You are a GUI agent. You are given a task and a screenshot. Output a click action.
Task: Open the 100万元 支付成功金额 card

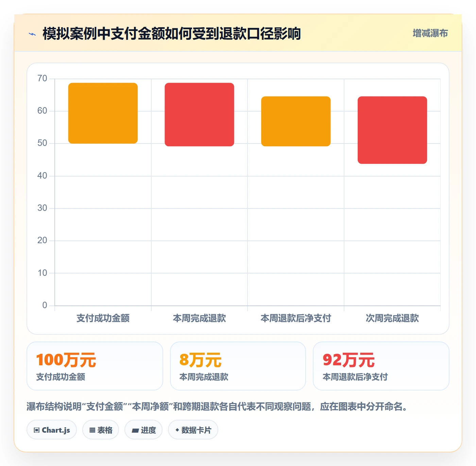[x=95, y=366]
